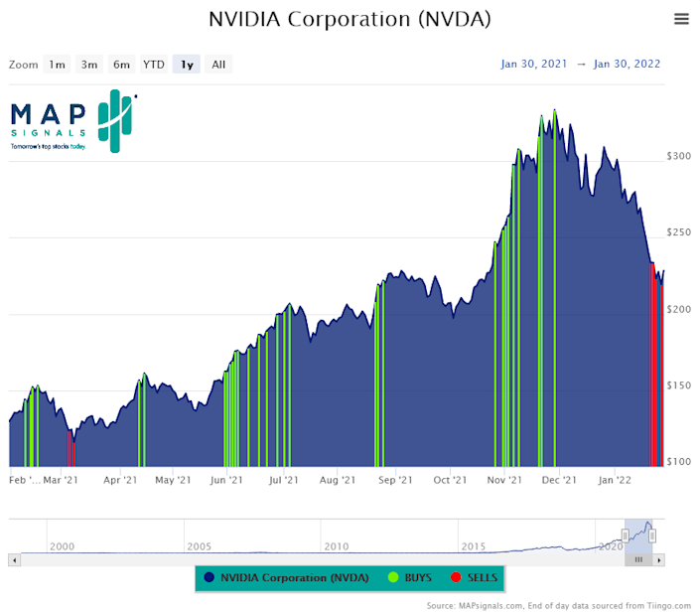The height and width of the screenshot is (613, 700).
Task: Click the Mar '21 x-axis label
Action: coord(61,480)
